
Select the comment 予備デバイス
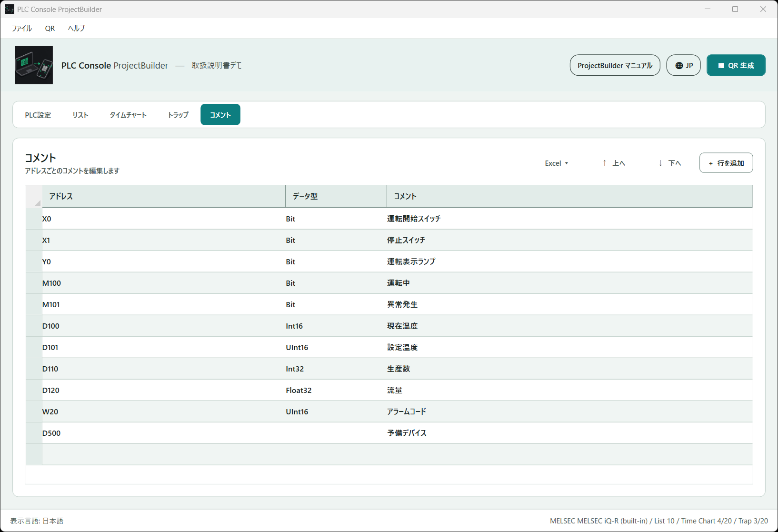tap(570, 433)
